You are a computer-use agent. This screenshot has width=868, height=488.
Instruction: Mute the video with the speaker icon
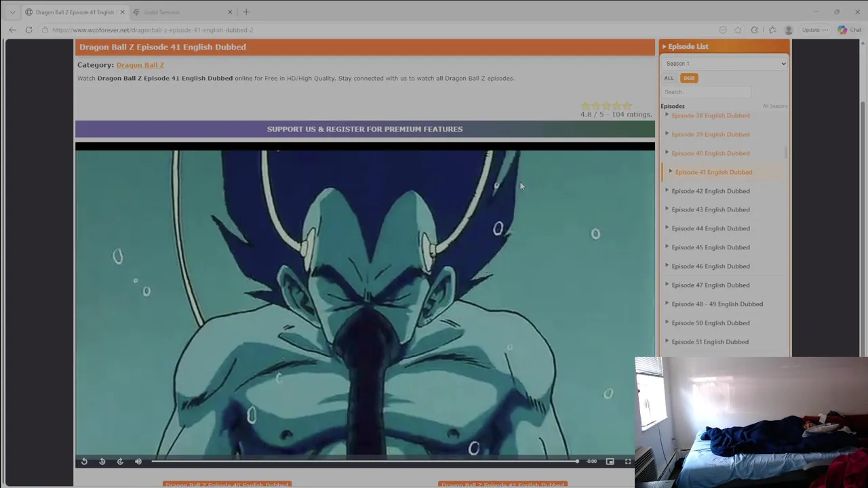(x=138, y=462)
